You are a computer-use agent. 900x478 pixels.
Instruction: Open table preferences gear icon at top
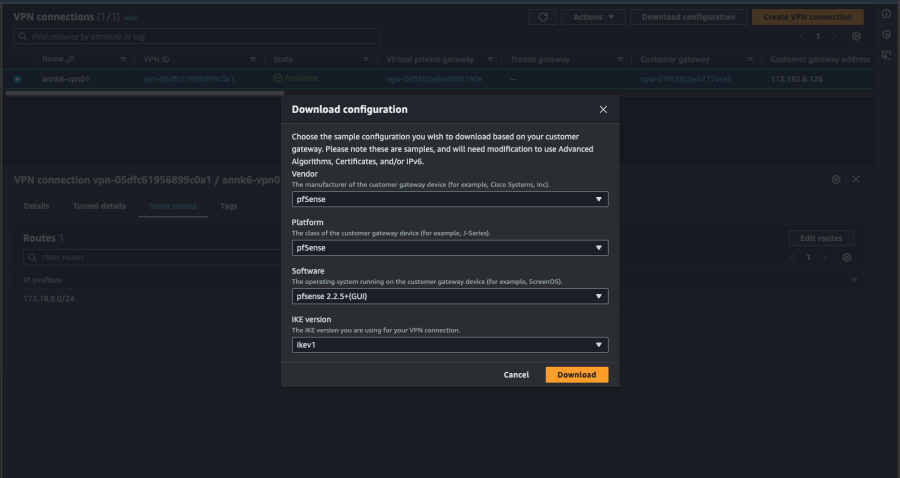coord(856,36)
